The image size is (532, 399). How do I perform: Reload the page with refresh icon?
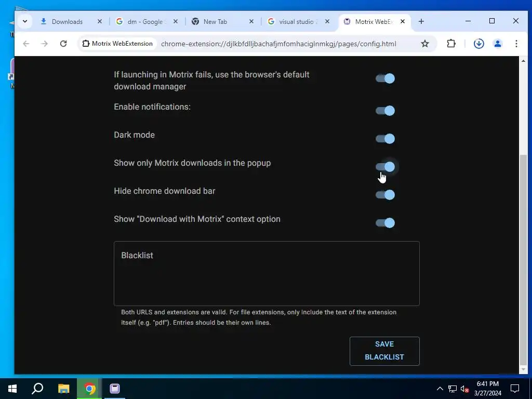tap(63, 44)
